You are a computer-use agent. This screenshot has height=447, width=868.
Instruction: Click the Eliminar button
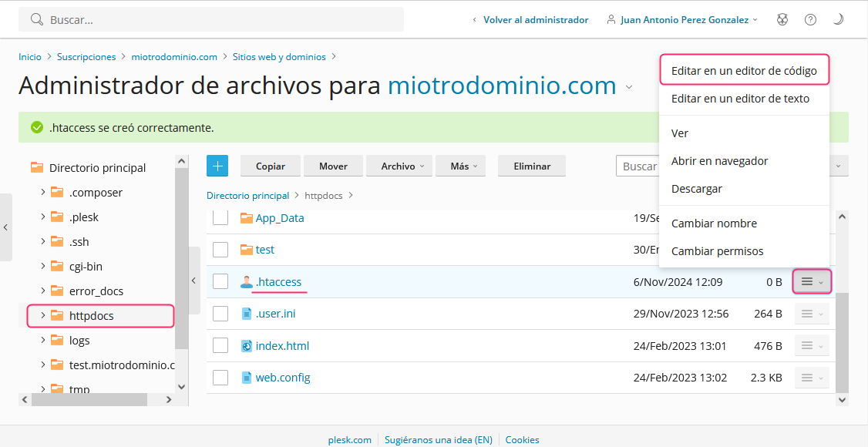(532, 166)
